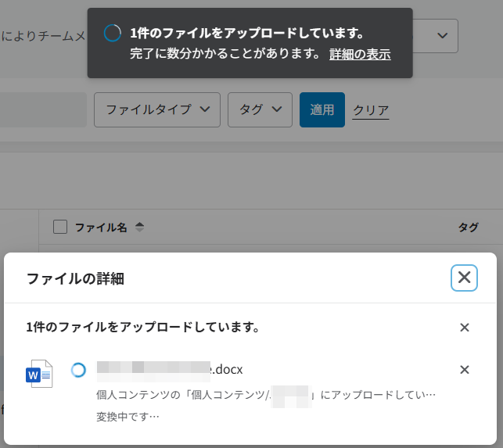This screenshot has width=503, height=448.
Task: Click the search input field left of ファイルタイプ
Action: [x=43, y=109]
